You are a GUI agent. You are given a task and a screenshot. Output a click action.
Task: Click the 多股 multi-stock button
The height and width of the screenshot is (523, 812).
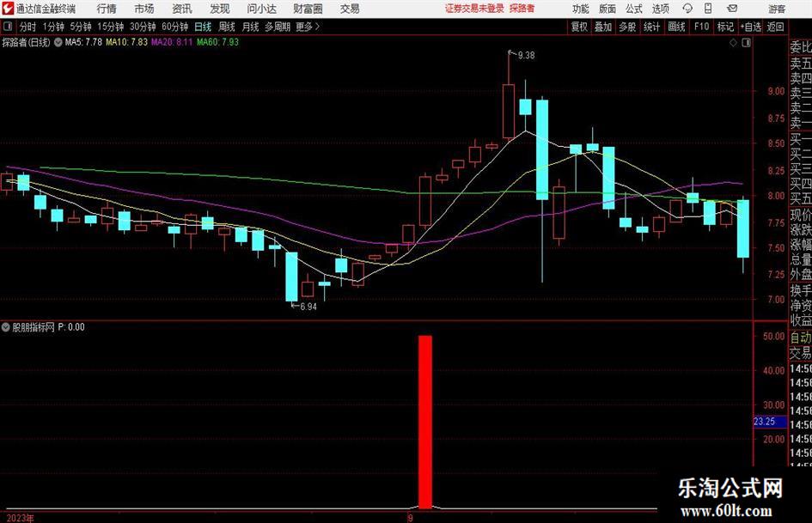tap(627, 27)
